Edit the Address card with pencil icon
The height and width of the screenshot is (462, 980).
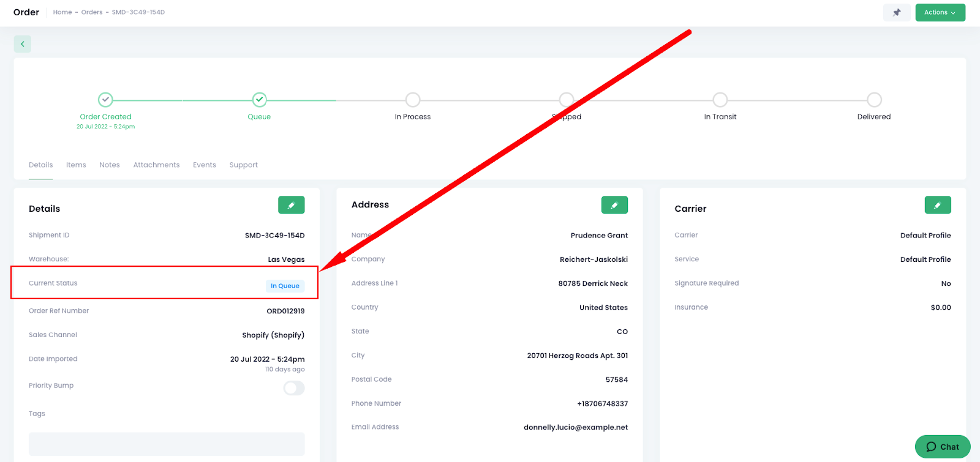pyautogui.click(x=614, y=205)
